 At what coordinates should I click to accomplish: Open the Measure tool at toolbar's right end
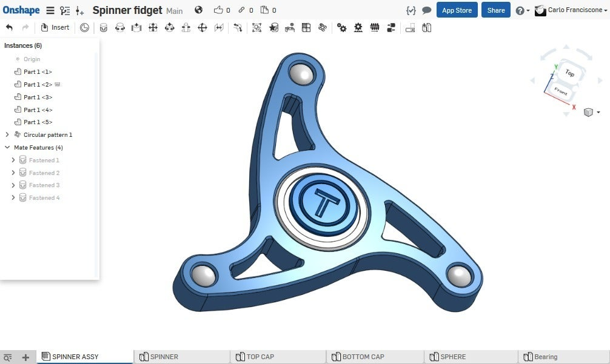coord(426,27)
